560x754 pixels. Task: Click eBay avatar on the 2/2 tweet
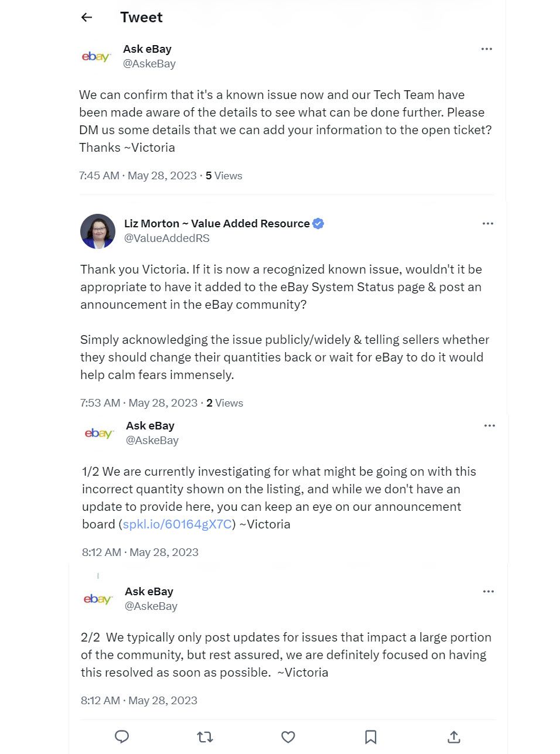point(98,599)
